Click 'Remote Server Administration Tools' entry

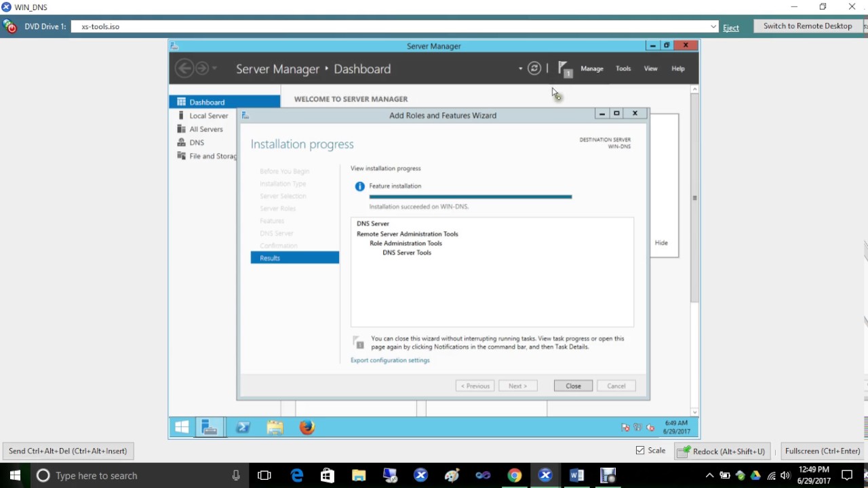408,234
